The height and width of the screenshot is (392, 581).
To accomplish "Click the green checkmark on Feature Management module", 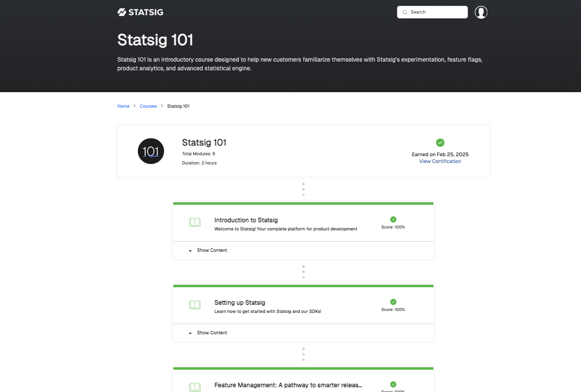I will [x=393, y=384].
